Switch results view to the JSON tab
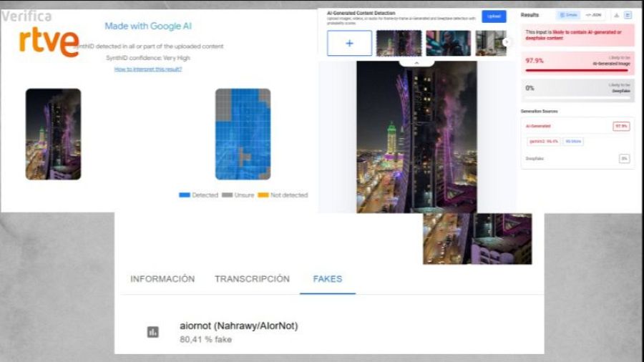 point(593,15)
